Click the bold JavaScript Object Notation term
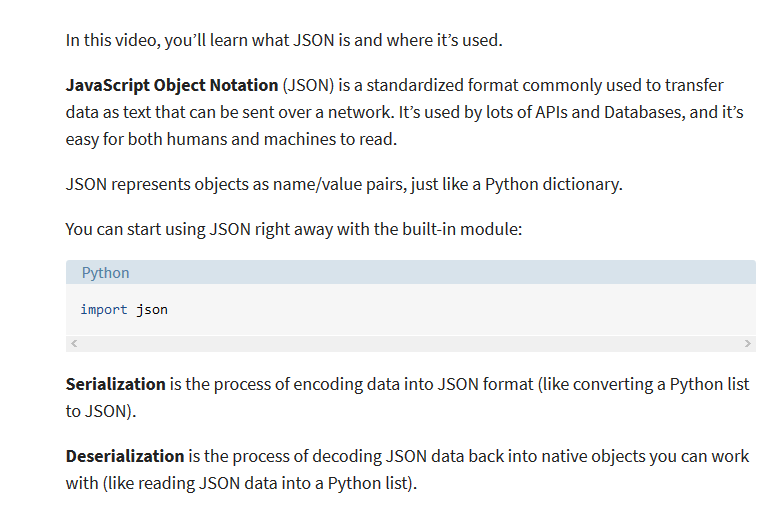 pos(172,85)
